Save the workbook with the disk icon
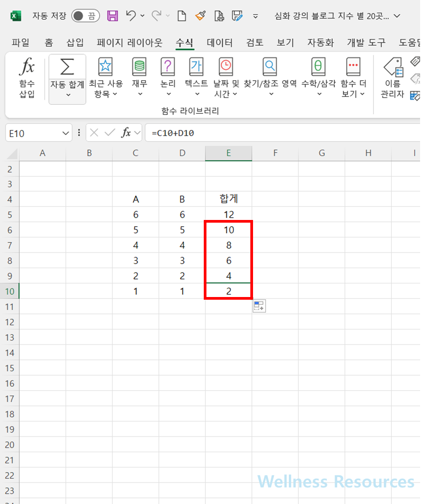Viewport: 425px width, 504px height. click(x=112, y=16)
